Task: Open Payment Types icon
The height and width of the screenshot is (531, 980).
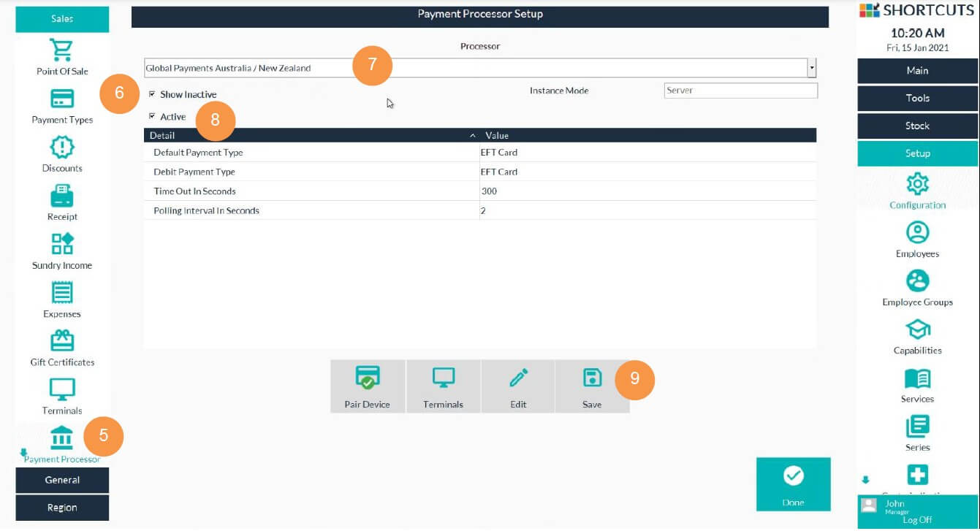Action: click(x=62, y=99)
